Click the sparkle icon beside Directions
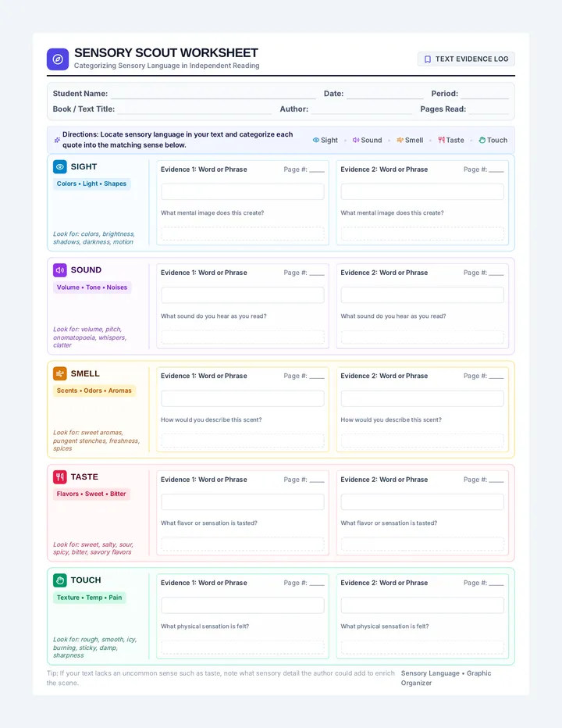The width and height of the screenshot is (562, 728). tap(57, 140)
